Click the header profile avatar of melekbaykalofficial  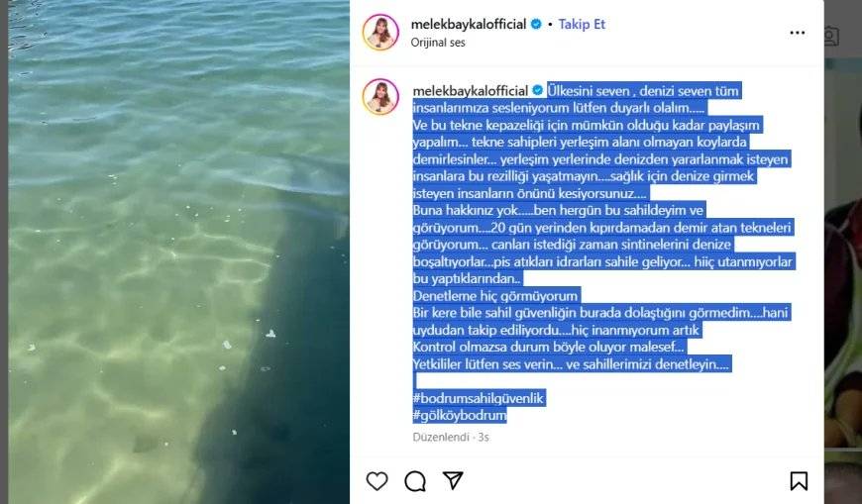pyautogui.click(x=380, y=33)
